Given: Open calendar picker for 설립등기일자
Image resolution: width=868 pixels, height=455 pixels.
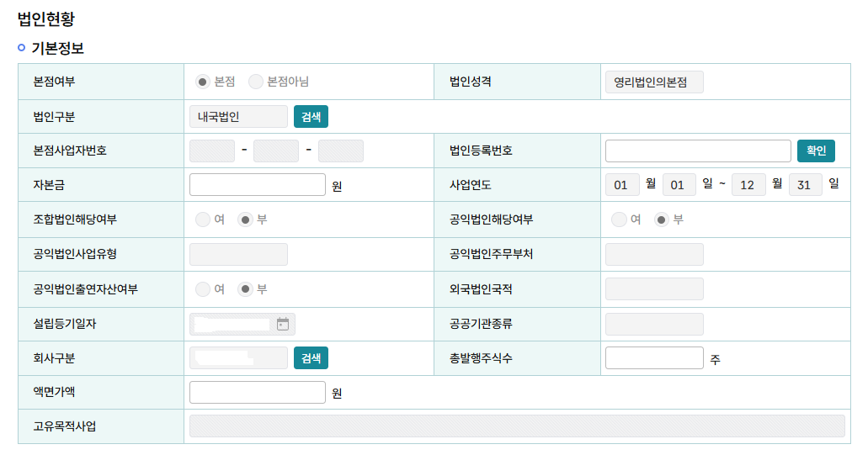Looking at the screenshot, I should 283,324.
